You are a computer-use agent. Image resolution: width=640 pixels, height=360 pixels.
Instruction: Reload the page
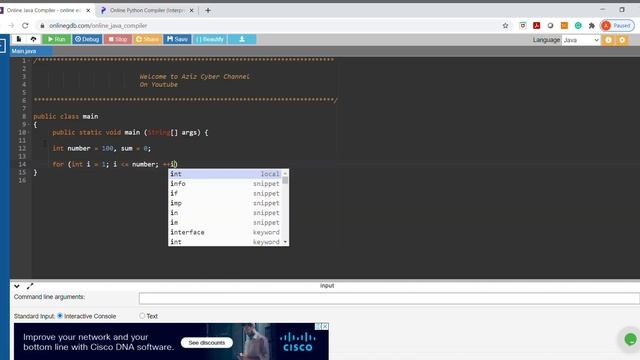[25, 26]
